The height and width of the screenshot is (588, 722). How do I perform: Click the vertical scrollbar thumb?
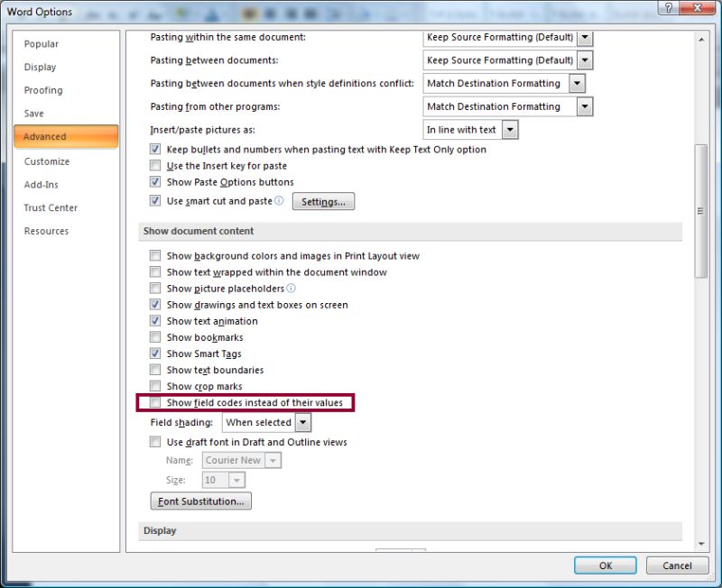pos(701,211)
